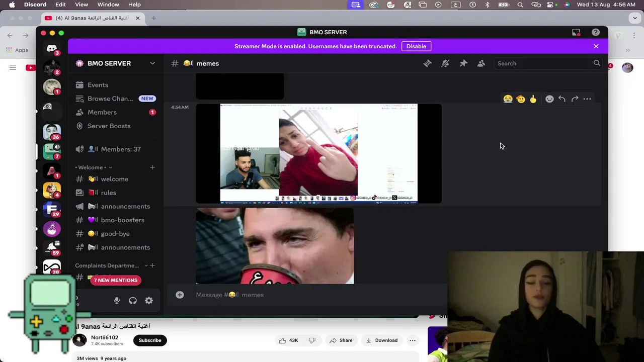Select the welcome channel
The width and height of the screenshot is (644, 362).
115,179
